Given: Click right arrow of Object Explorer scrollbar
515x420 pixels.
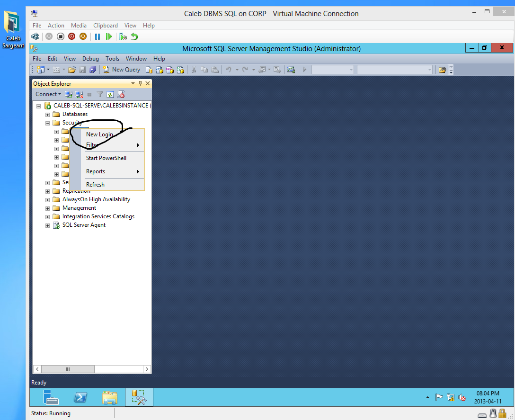Looking at the screenshot, I should coord(147,369).
